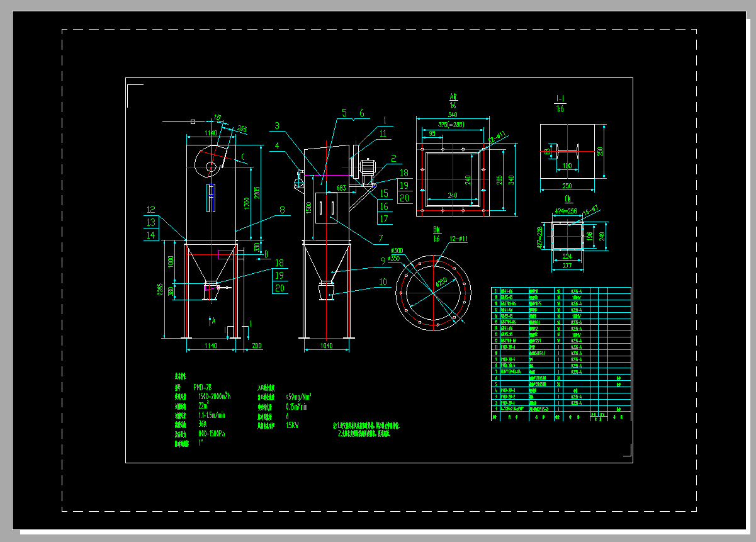Select balloon 10 pointing to the dust discharge
The image size is (756, 542).
tap(383, 282)
